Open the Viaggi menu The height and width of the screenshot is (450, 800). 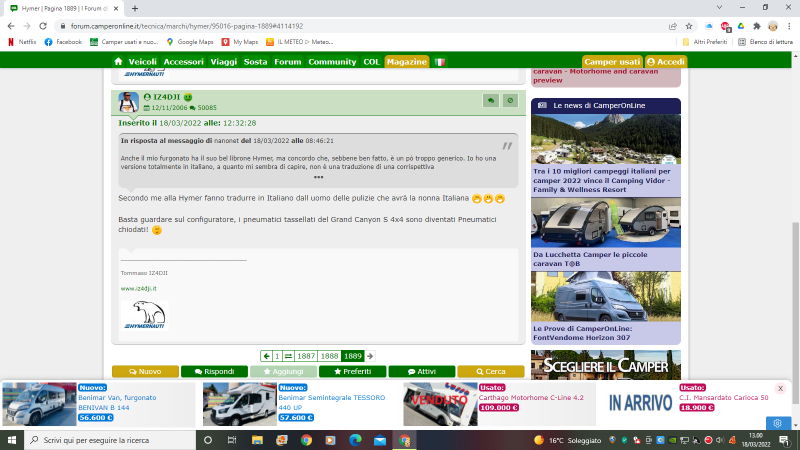click(223, 62)
